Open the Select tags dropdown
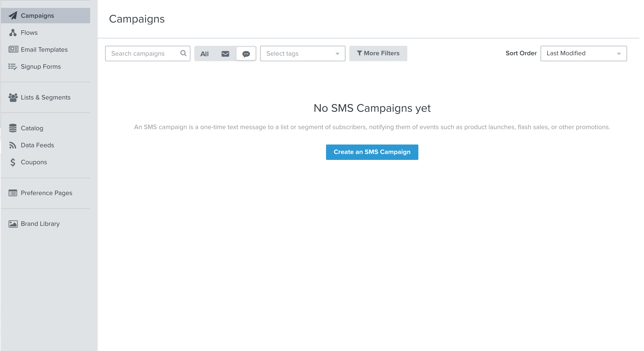 303,53
